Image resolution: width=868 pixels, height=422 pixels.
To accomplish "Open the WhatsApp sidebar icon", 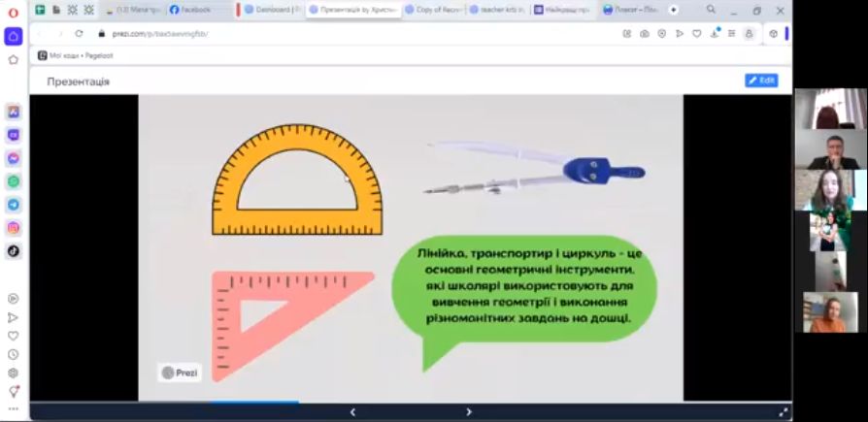I will tap(14, 181).
